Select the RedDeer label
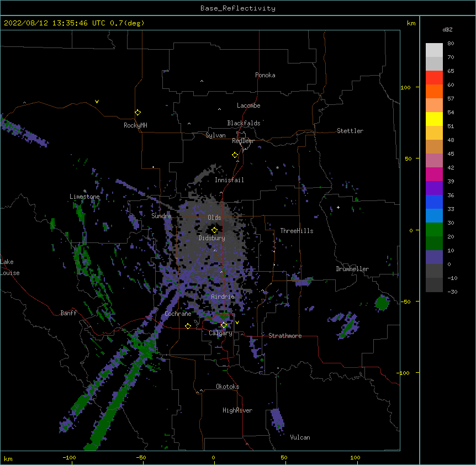 [x=243, y=141]
